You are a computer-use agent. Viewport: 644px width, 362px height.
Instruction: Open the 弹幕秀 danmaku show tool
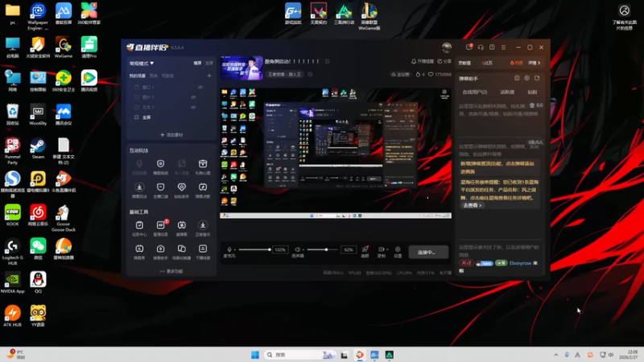[139, 252]
